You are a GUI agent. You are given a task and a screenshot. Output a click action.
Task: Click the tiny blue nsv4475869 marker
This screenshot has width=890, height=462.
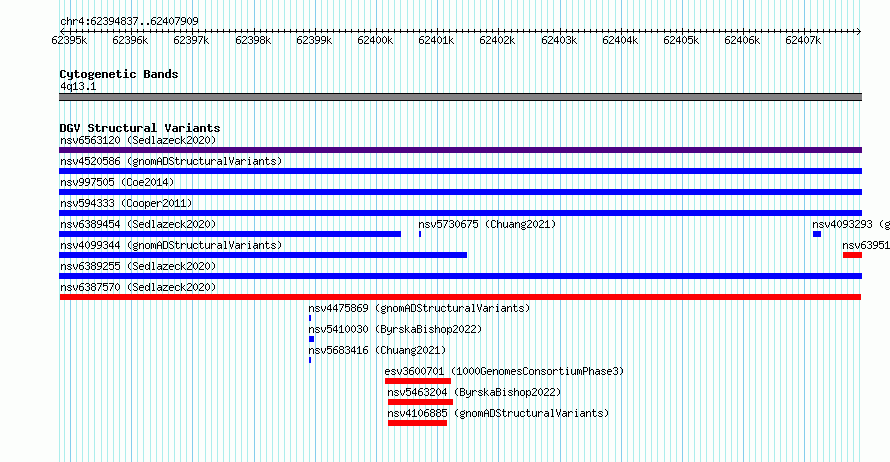(310, 318)
